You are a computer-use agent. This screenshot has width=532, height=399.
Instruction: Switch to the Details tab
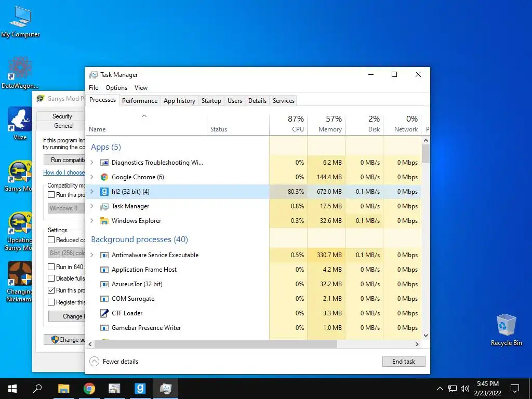[x=257, y=101]
